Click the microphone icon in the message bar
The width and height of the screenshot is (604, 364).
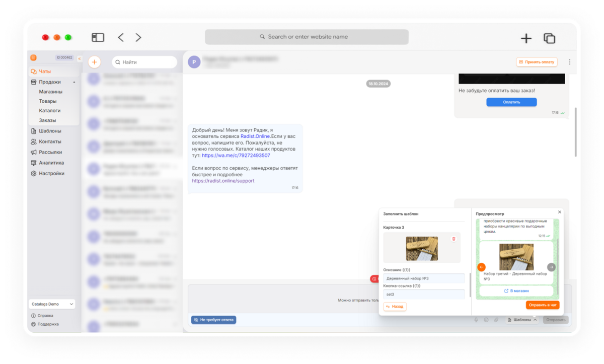click(x=476, y=320)
